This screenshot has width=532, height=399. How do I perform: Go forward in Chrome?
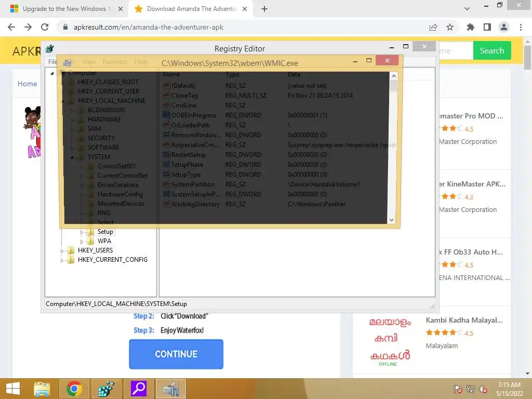(x=28, y=27)
